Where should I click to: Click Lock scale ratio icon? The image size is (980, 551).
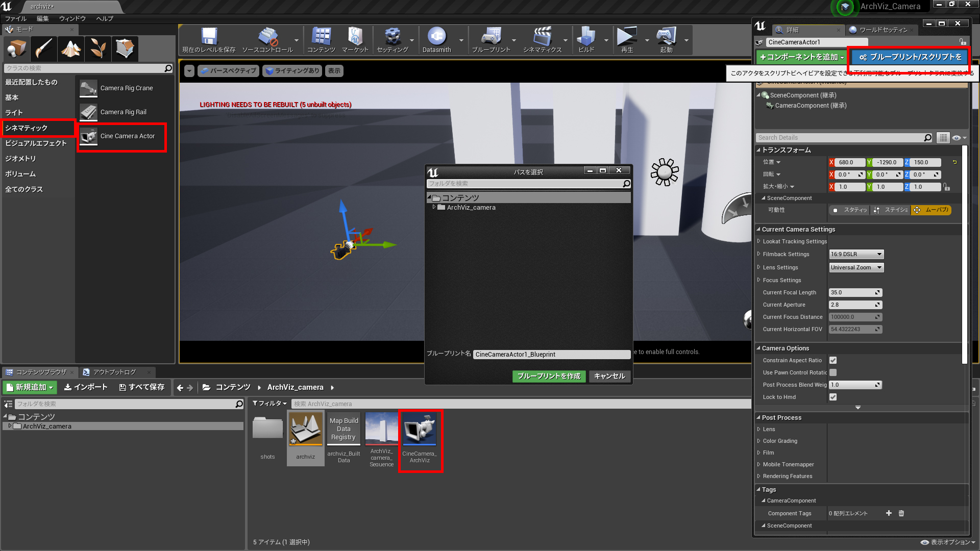click(x=947, y=187)
